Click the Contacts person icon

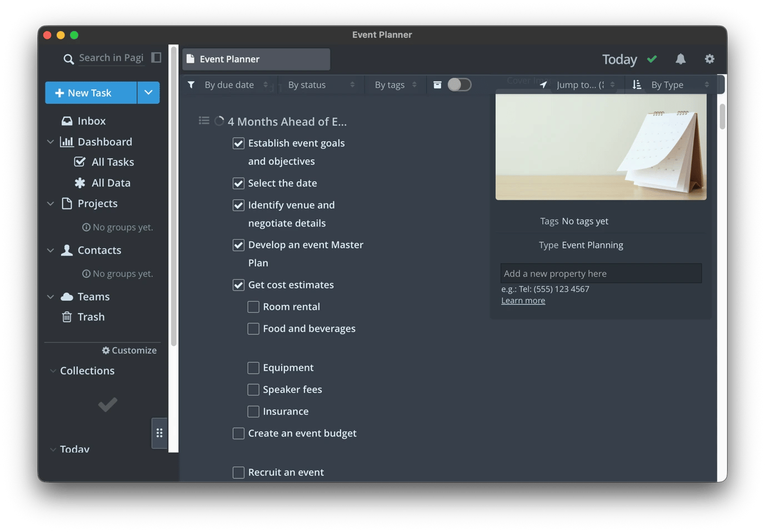[x=67, y=250]
